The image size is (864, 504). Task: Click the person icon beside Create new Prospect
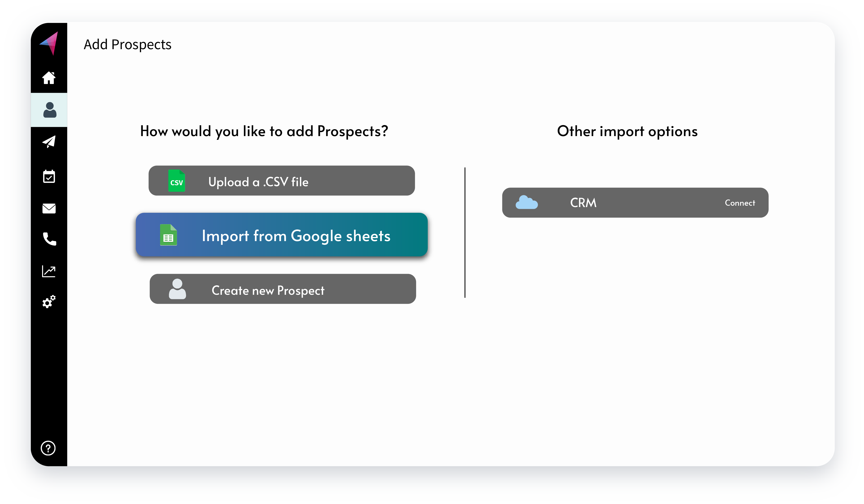177,289
